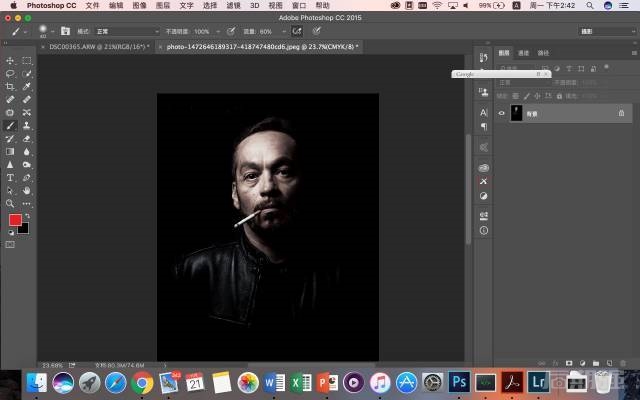
Task: Open the Creative Cloud Libraries panel icon
Action: tap(484, 167)
